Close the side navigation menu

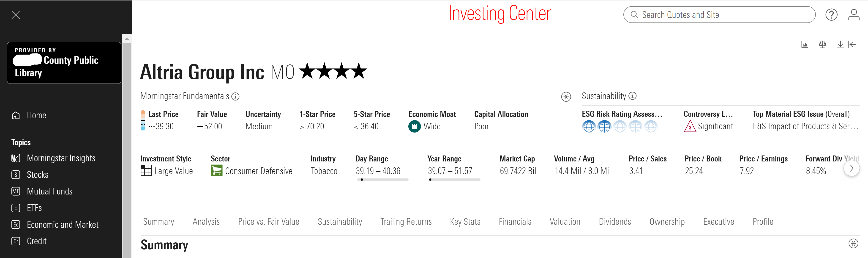(x=16, y=15)
